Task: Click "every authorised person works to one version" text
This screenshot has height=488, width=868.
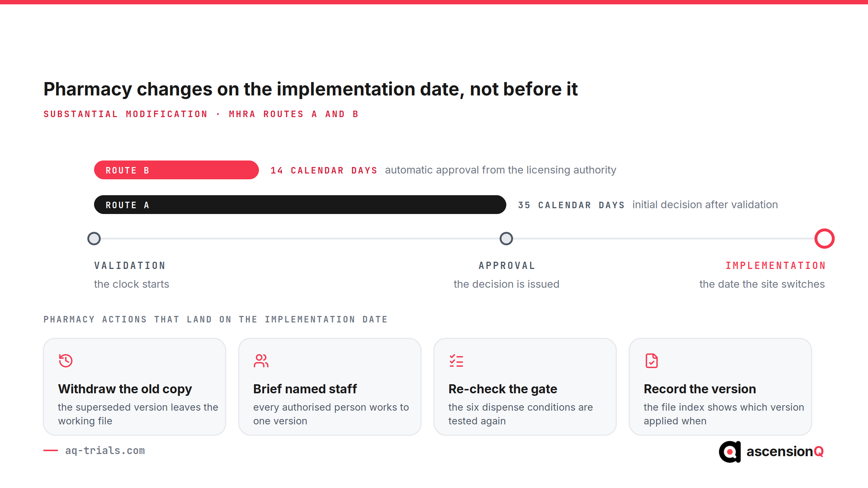Action: point(331,414)
